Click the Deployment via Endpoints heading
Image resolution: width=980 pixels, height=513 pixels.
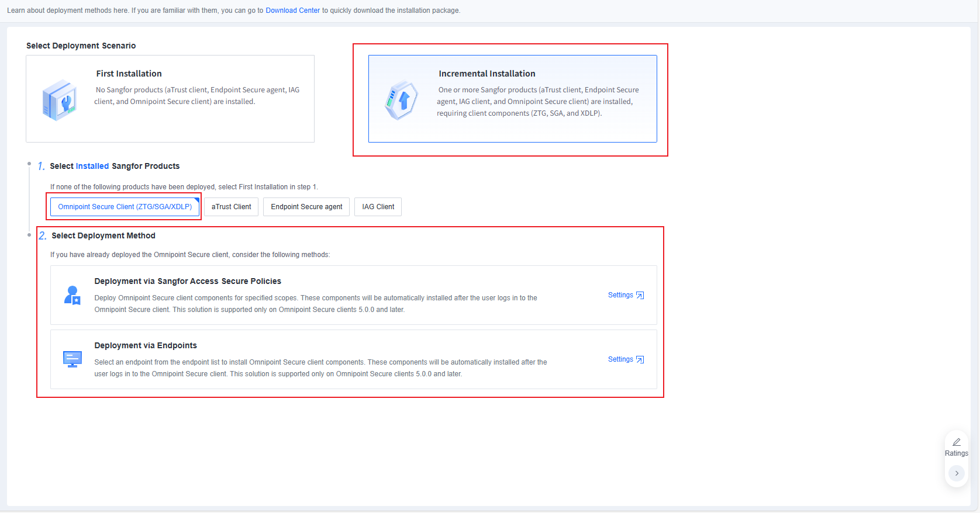(x=146, y=345)
